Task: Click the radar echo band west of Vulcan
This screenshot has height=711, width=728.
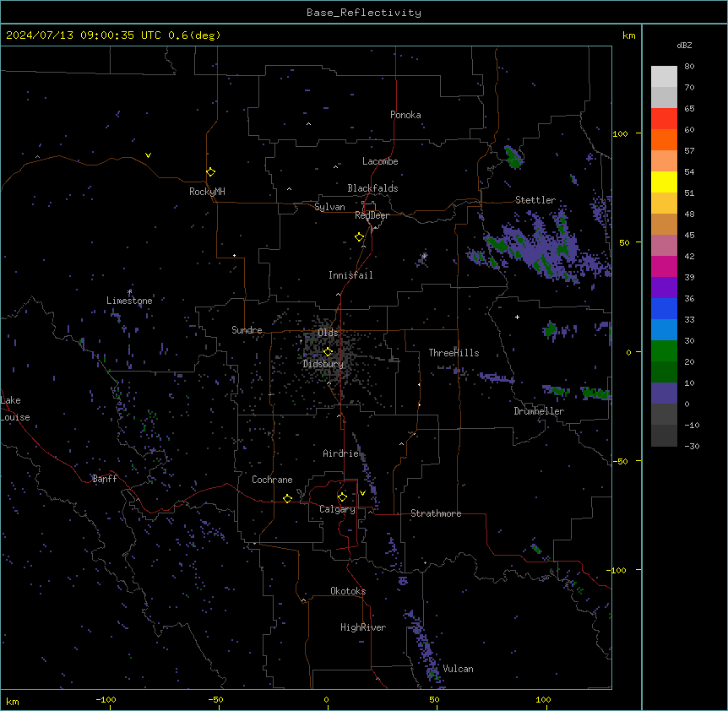Action: [x=423, y=648]
